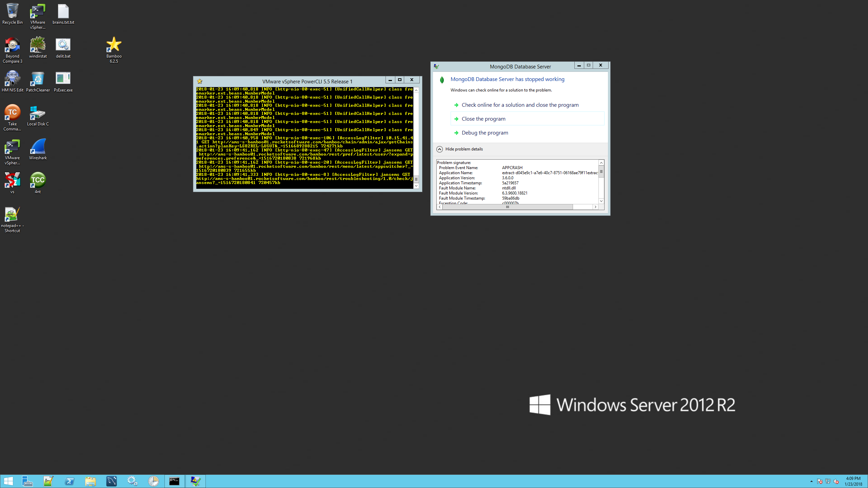Viewport: 868px width, 488px height.
Task: Select the Beyond Compare 3 shortcut
Action: 12,50
